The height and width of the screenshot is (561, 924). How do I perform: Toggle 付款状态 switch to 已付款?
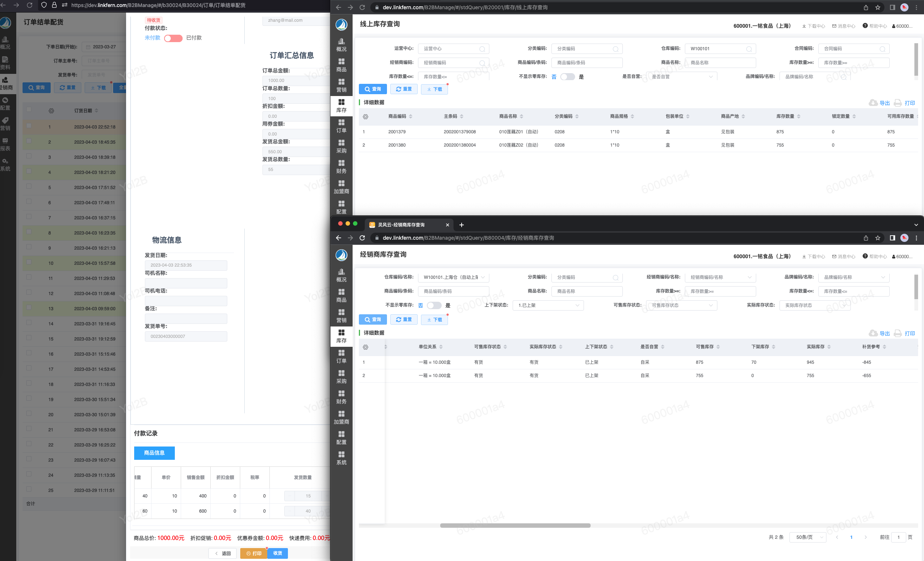click(x=173, y=38)
